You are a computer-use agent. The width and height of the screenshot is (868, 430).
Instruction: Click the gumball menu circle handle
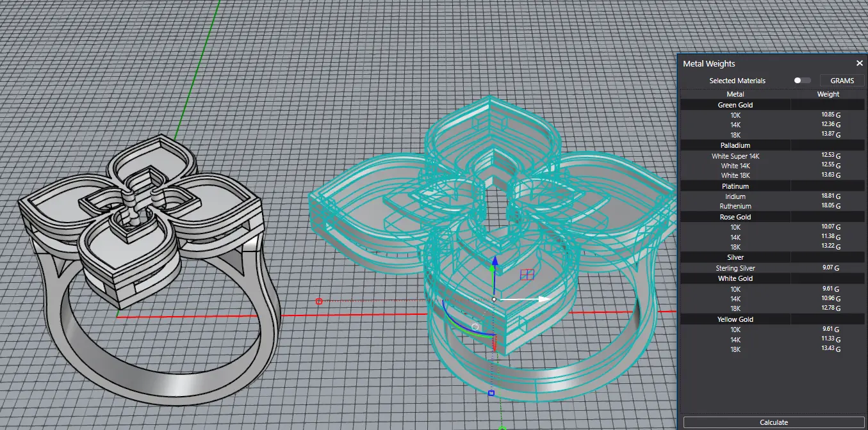point(475,326)
